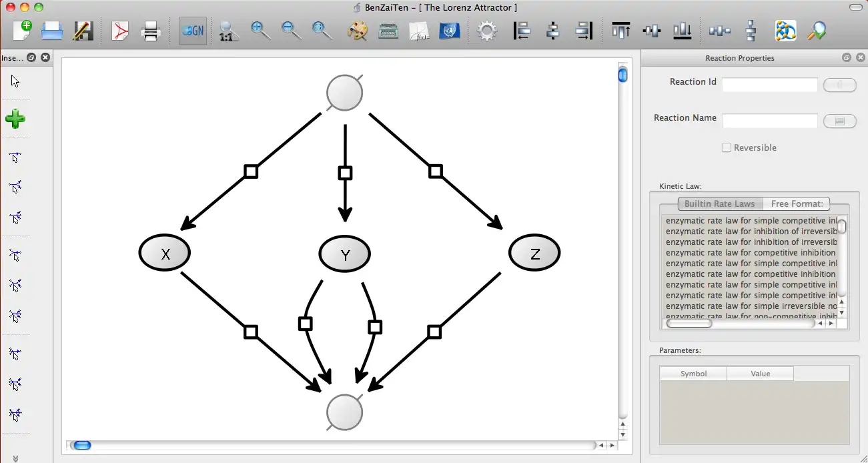Click process square on arrow into Y
This screenshot has width=868, height=463.
[x=345, y=173]
